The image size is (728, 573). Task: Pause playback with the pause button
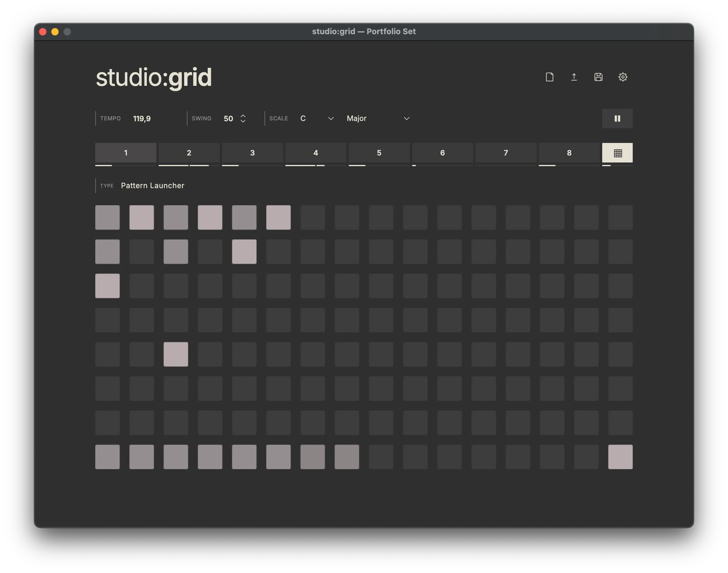tap(617, 119)
